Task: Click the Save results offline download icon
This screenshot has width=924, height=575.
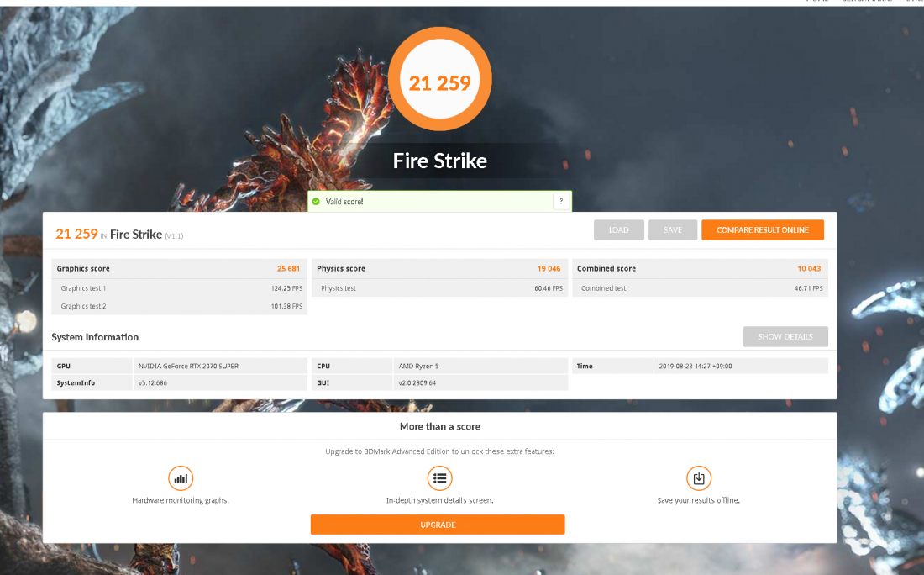Action: [x=698, y=478]
